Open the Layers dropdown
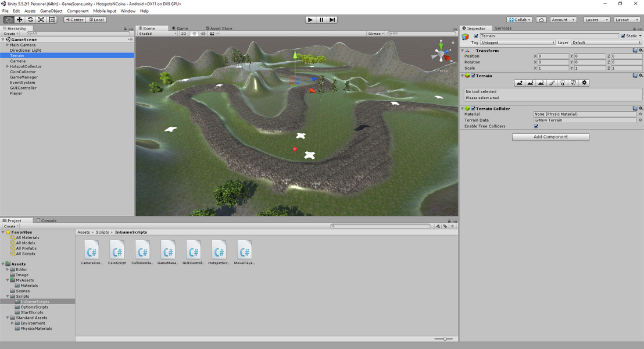 [596, 20]
